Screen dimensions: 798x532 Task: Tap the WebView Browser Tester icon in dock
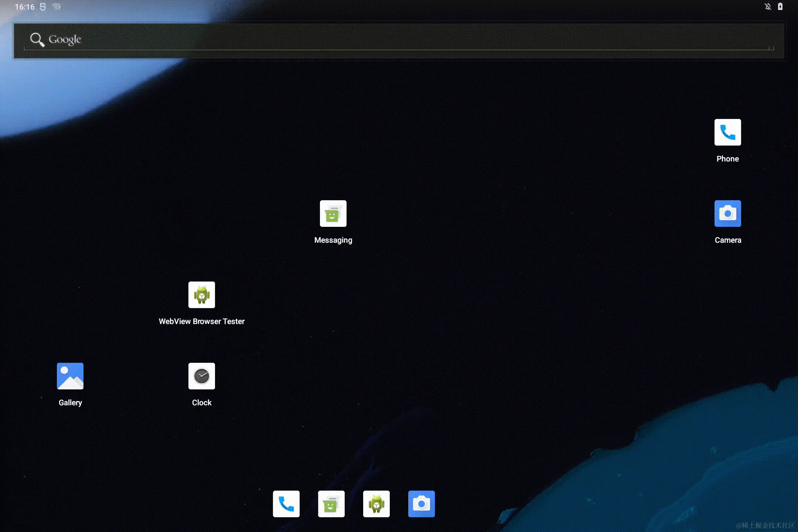coord(376,504)
